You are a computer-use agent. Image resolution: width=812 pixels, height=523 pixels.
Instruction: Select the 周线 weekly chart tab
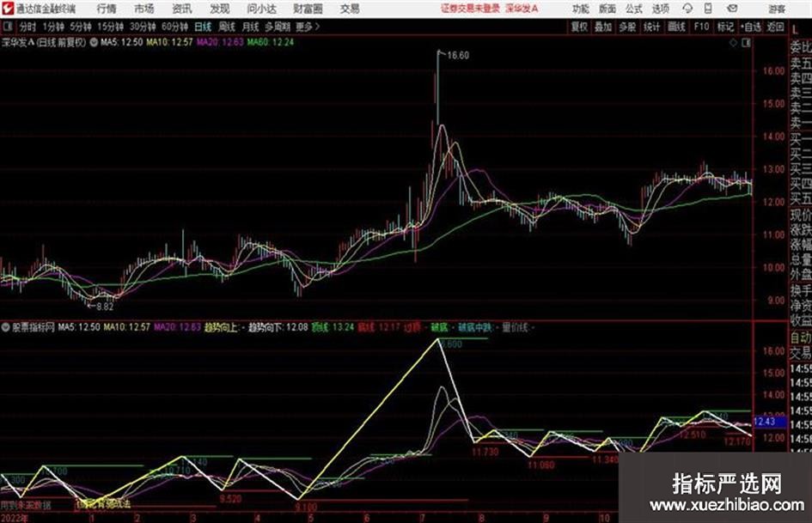point(227,27)
